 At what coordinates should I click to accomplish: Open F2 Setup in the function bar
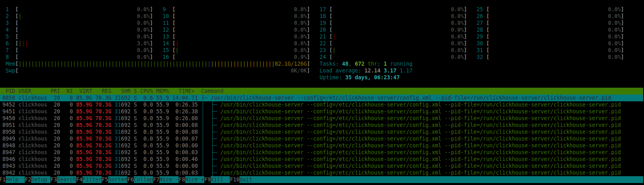(38, 179)
